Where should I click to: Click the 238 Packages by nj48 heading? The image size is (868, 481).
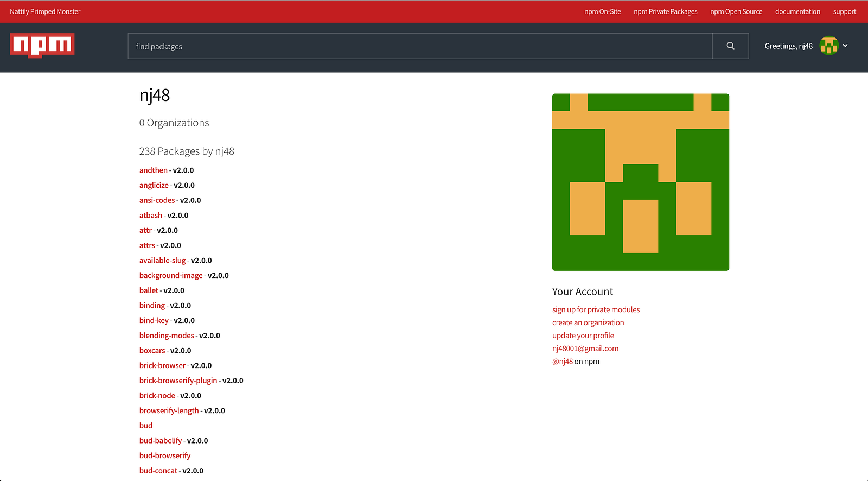pos(187,151)
